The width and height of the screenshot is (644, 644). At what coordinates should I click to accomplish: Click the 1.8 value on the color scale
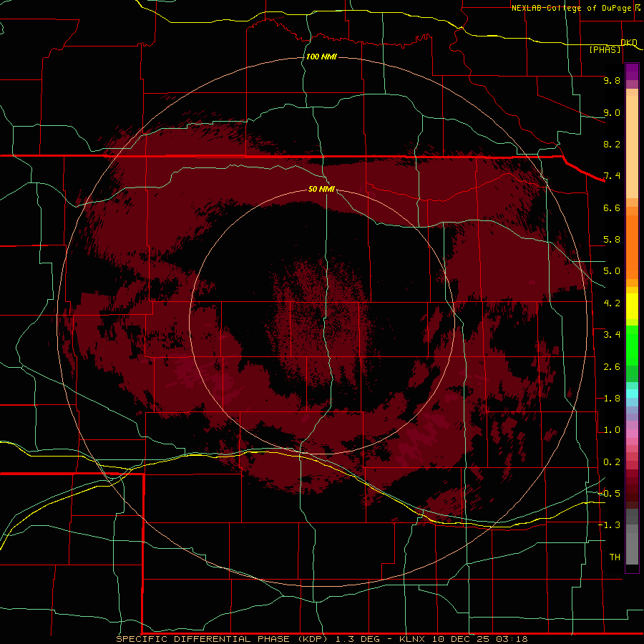(x=612, y=399)
